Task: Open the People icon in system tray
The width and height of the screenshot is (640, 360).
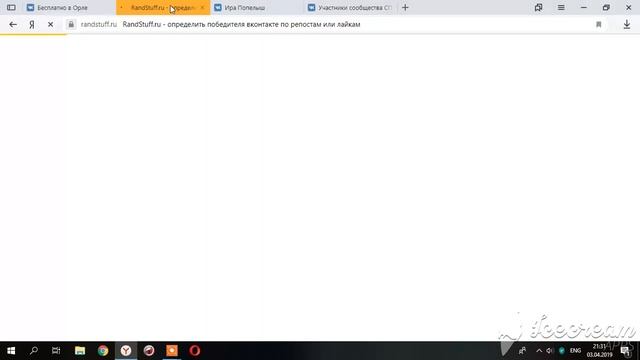Action: coord(522,351)
